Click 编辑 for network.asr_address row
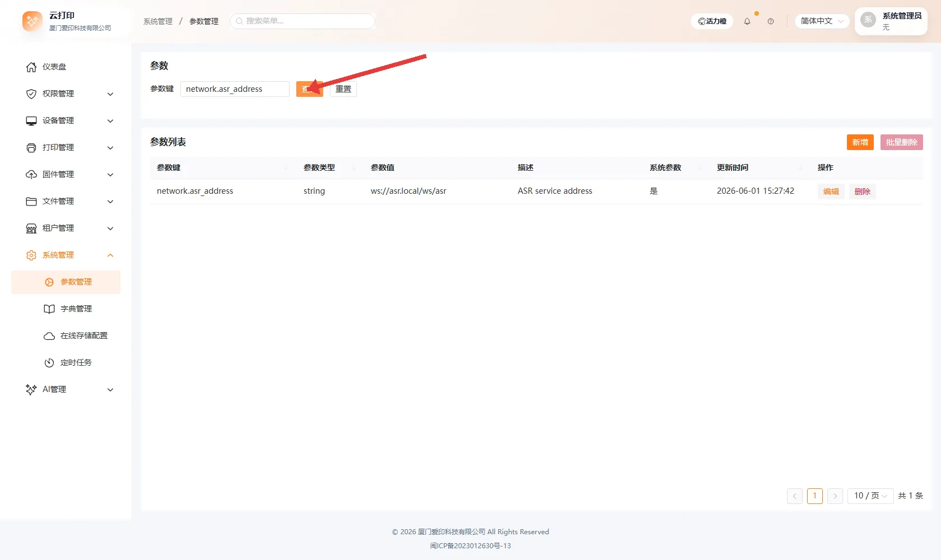 coord(831,192)
